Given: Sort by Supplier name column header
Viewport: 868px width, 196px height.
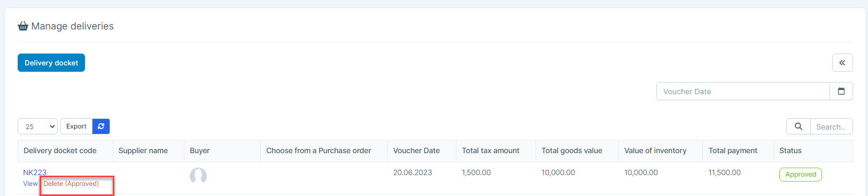Looking at the screenshot, I should point(143,150).
